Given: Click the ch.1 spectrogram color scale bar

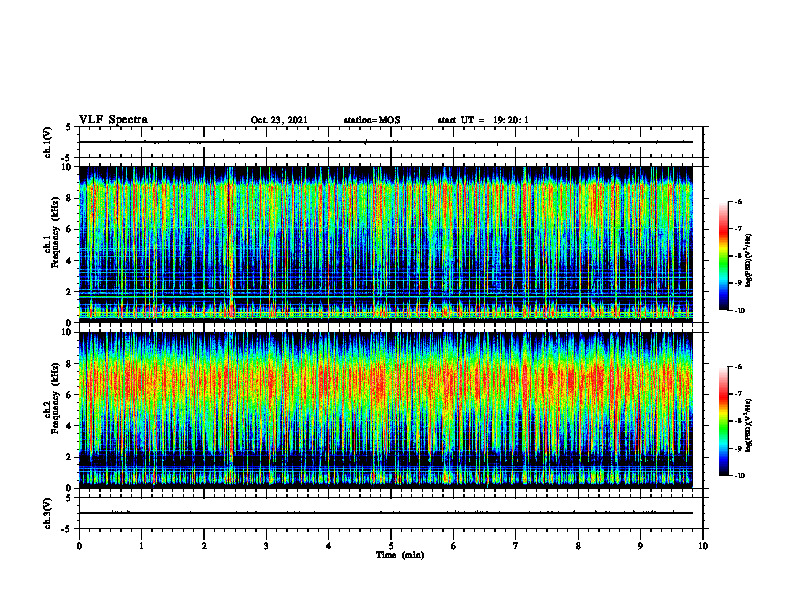Looking at the screenshot, I should (x=724, y=256).
